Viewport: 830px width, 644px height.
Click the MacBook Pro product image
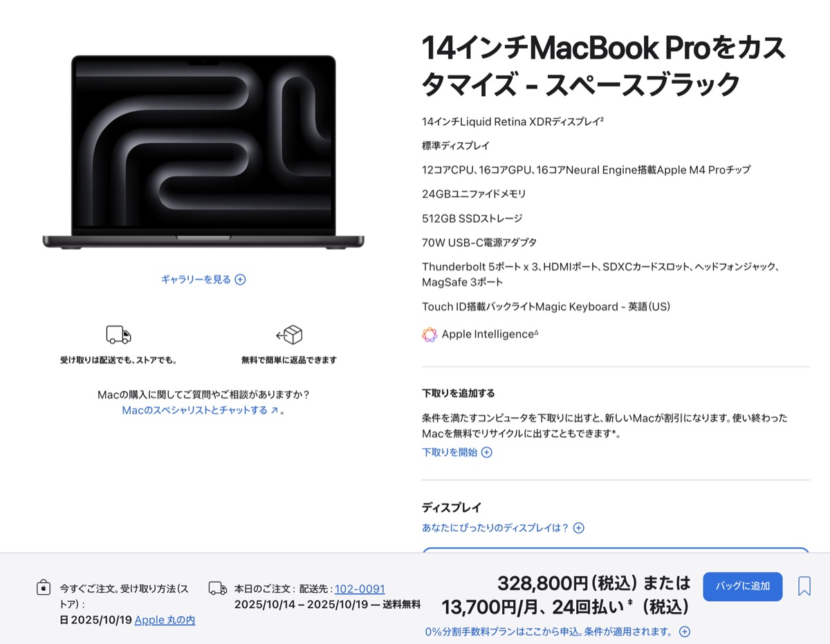pyautogui.click(x=203, y=152)
